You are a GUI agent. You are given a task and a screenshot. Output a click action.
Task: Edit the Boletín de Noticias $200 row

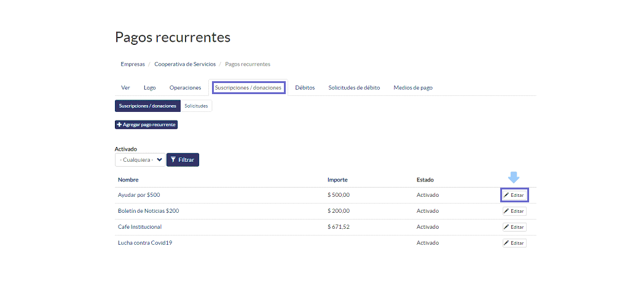click(x=514, y=211)
